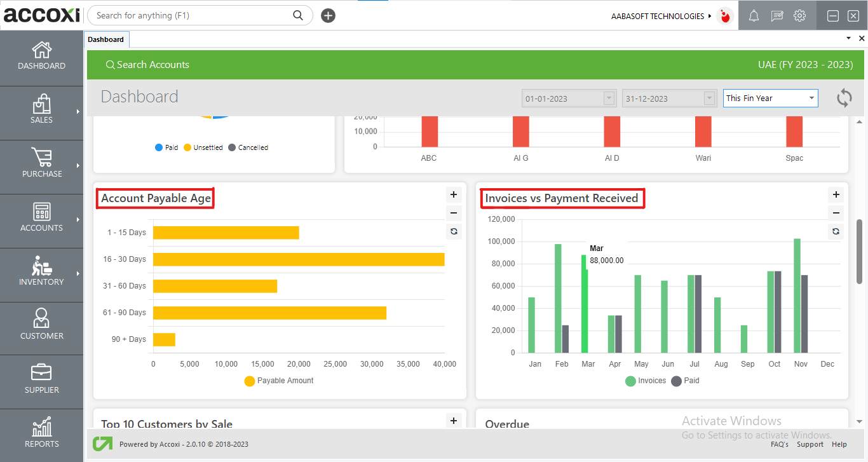
Task: Refresh the Account Payable Age chart
Action: [454, 231]
